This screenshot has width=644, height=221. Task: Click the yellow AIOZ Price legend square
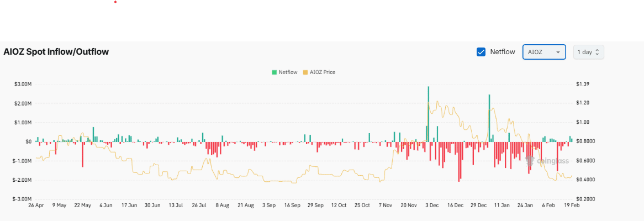(x=305, y=72)
